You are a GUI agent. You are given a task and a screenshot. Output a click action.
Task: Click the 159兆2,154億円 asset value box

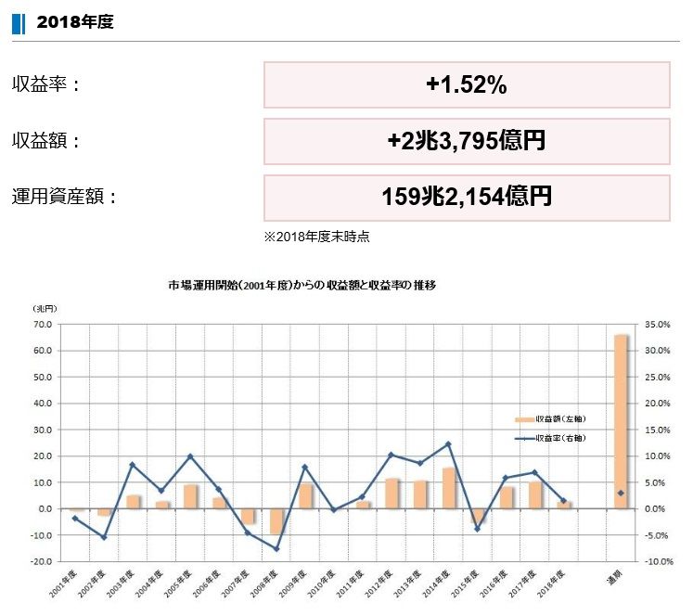[x=467, y=197]
